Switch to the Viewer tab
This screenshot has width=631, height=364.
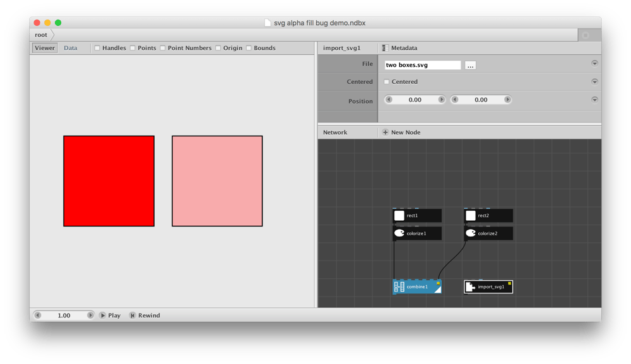45,48
